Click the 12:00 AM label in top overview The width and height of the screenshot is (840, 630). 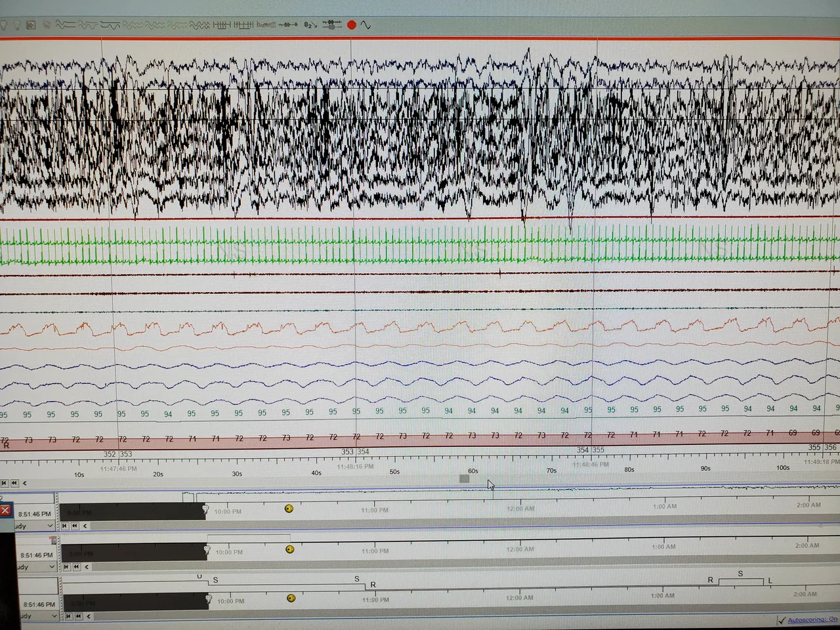(x=520, y=509)
